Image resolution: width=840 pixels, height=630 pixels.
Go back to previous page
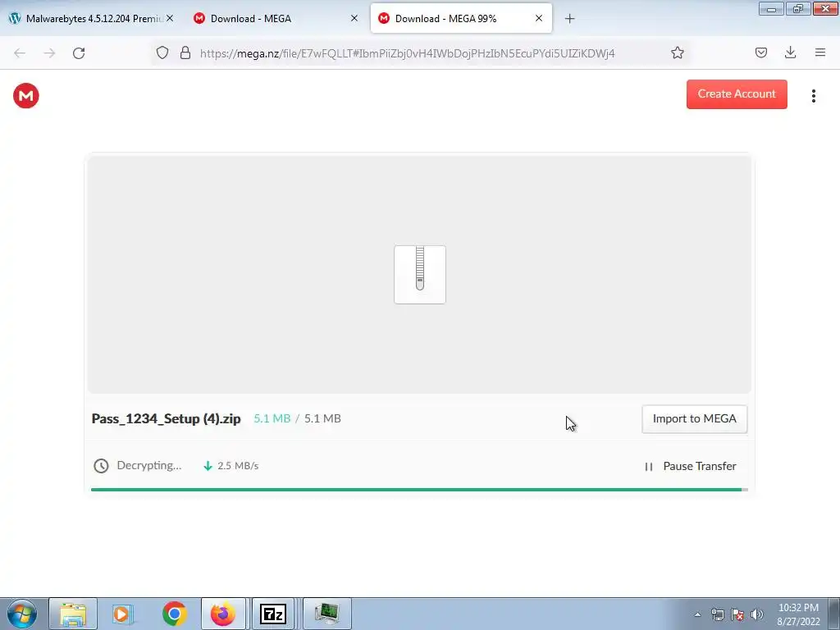[20, 53]
